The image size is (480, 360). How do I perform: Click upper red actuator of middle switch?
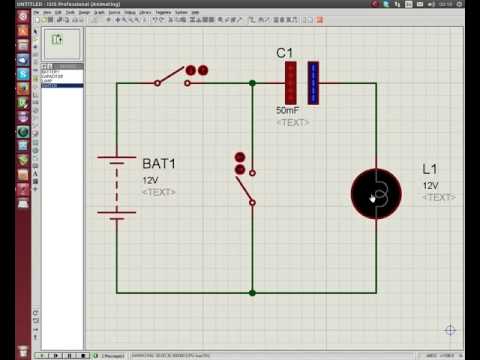[x=240, y=157]
